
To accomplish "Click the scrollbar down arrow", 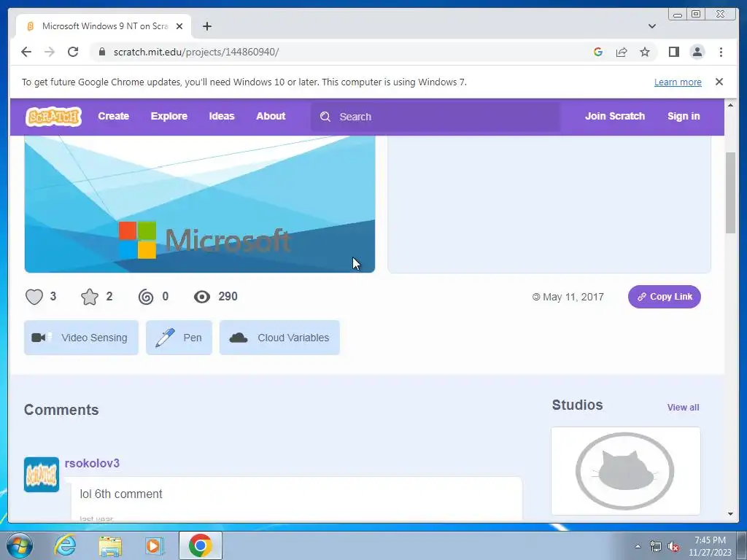I will pyautogui.click(x=731, y=514).
